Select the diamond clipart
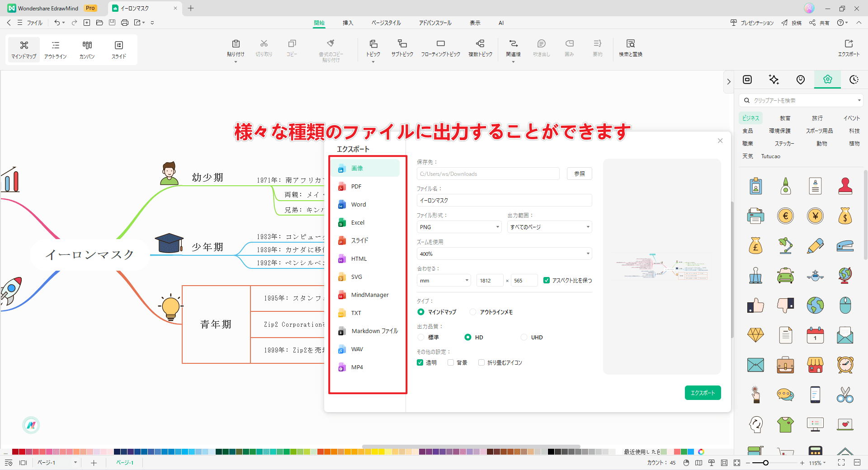Image resolution: width=868 pixels, height=470 pixels. click(755, 335)
